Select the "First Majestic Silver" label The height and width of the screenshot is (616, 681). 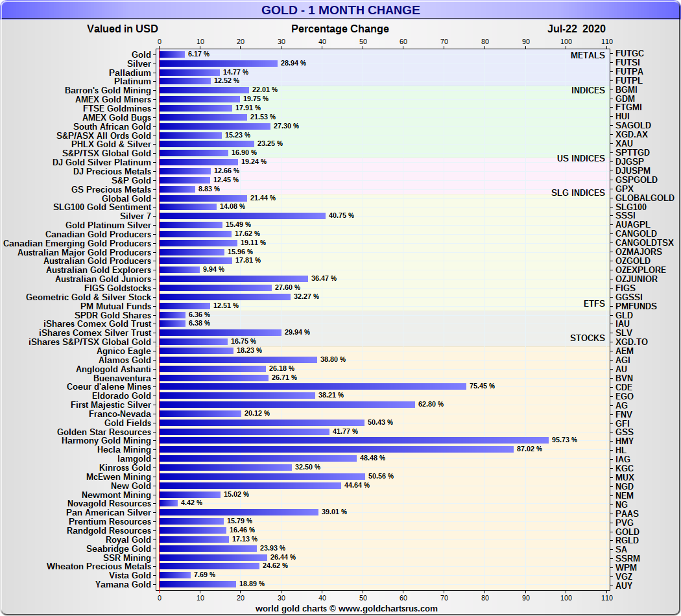click(x=111, y=405)
